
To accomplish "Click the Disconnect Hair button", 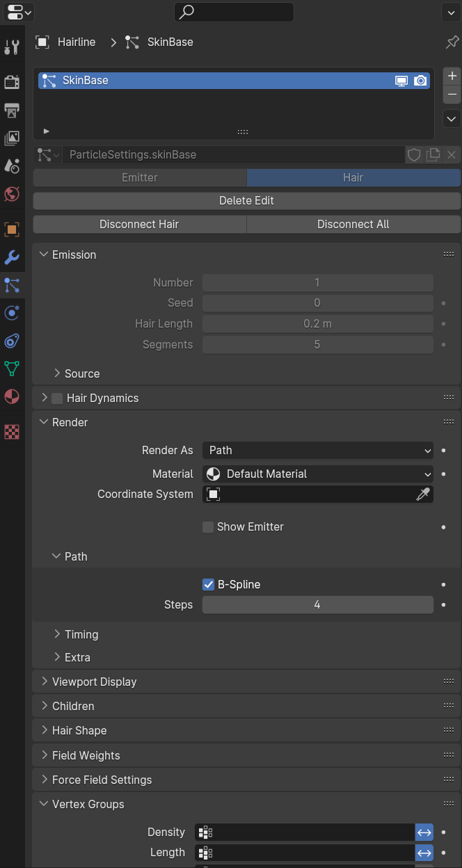I will coord(139,224).
